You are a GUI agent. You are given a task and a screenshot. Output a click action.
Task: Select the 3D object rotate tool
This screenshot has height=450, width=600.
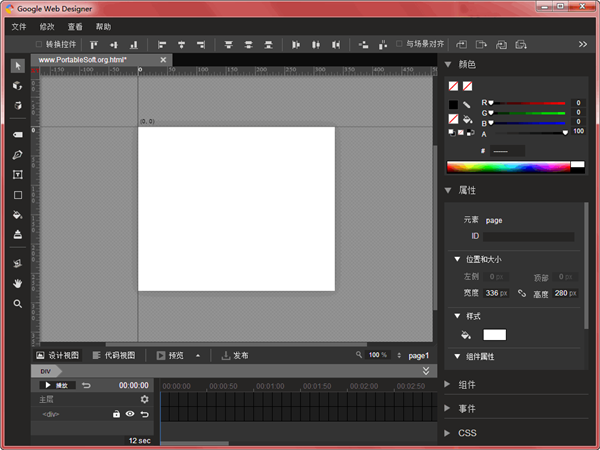point(18,86)
